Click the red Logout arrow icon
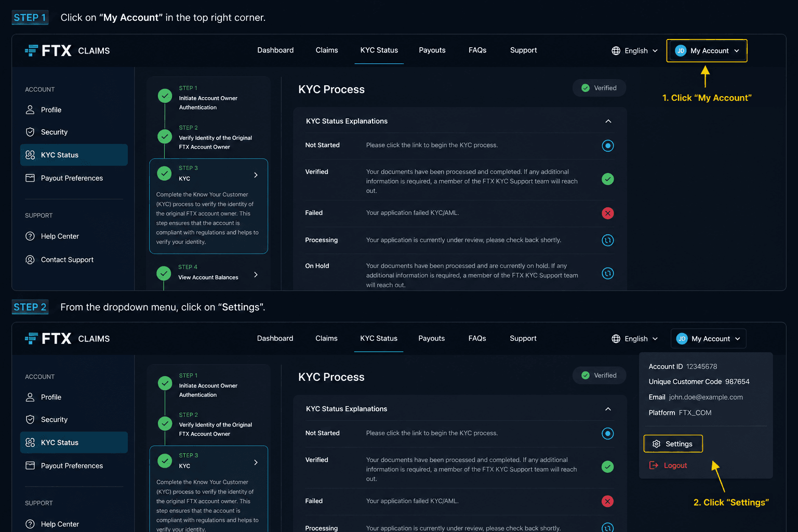Image resolution: width=798 pixels, height=532 pixels. 654,465
